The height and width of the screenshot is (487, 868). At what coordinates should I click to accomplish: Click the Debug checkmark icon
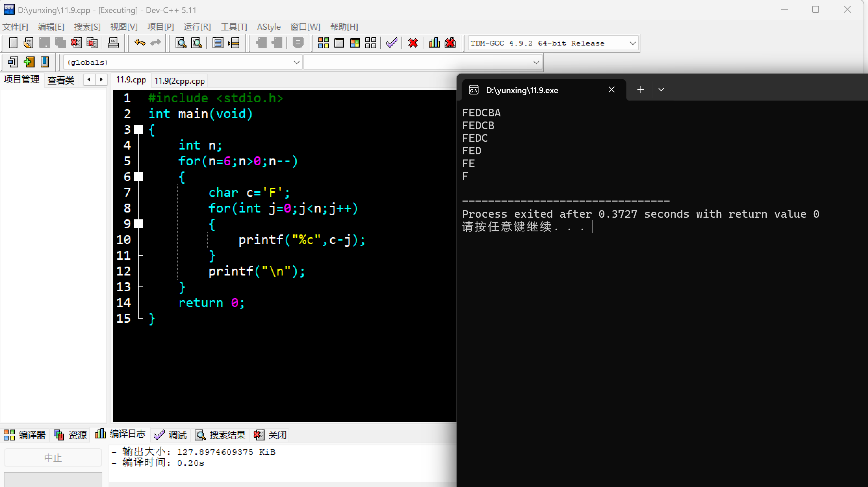tap(392, 43)
